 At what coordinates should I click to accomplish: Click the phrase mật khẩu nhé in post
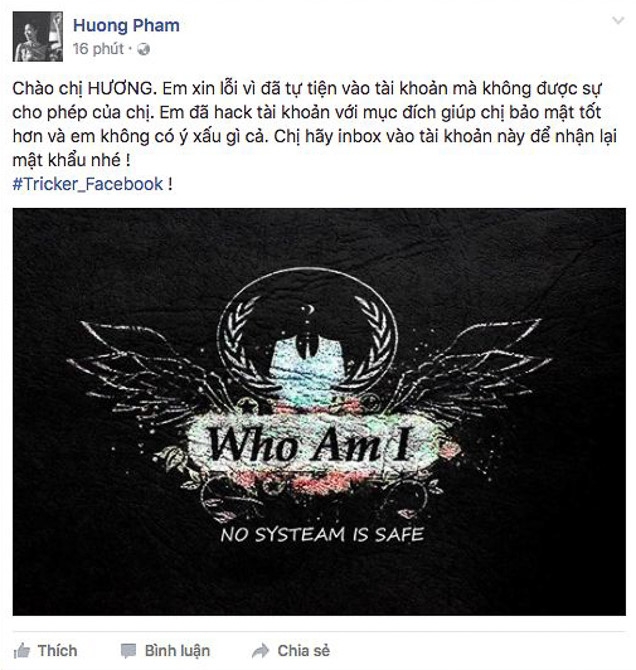[67, 160]
